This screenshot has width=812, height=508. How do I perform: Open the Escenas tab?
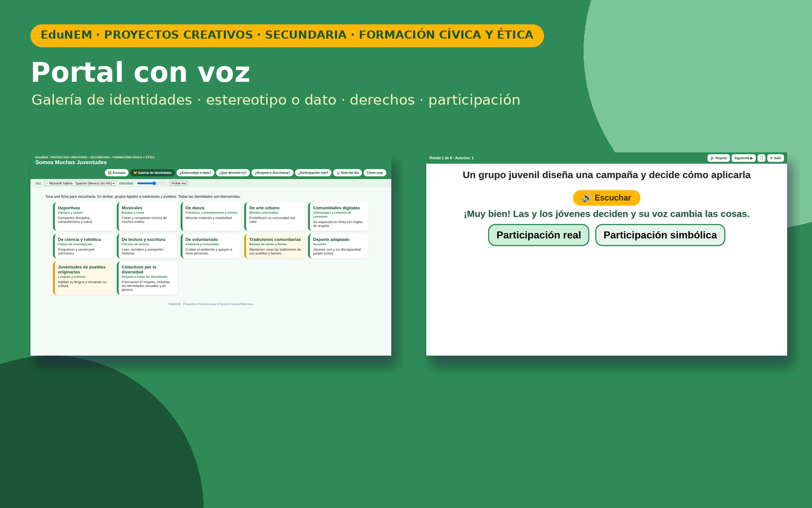click(117, 173)
